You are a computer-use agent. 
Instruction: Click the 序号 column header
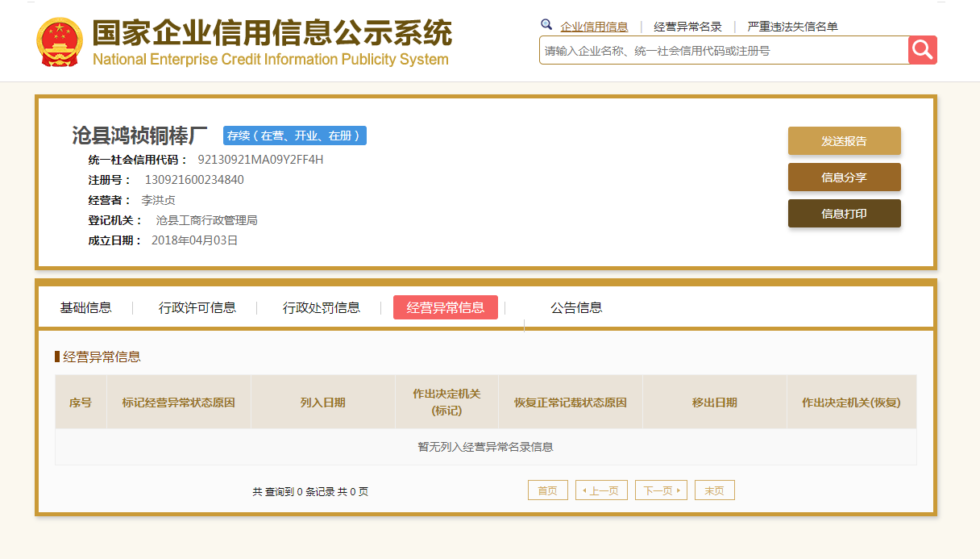[x=81, y=402]
